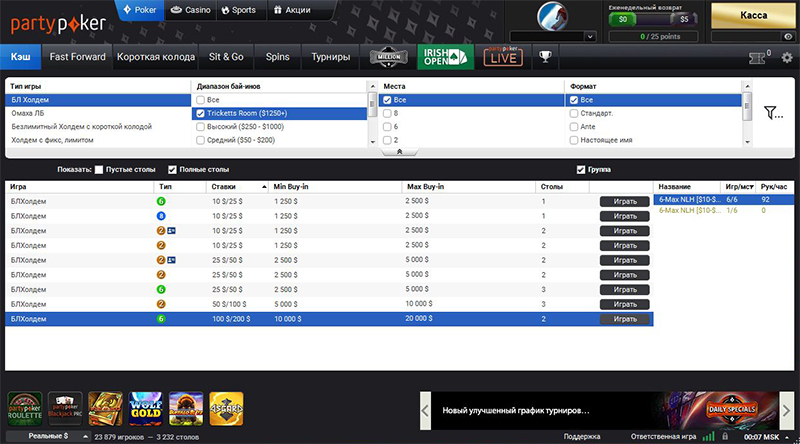Click the Касса cashier button
The image size is (800, 444).
(x=752, y=17)
